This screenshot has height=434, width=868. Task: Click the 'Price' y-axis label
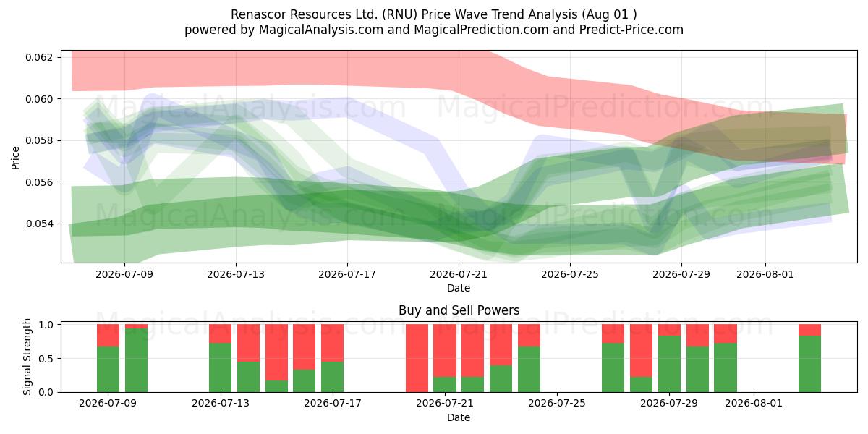tap(16, 156)
